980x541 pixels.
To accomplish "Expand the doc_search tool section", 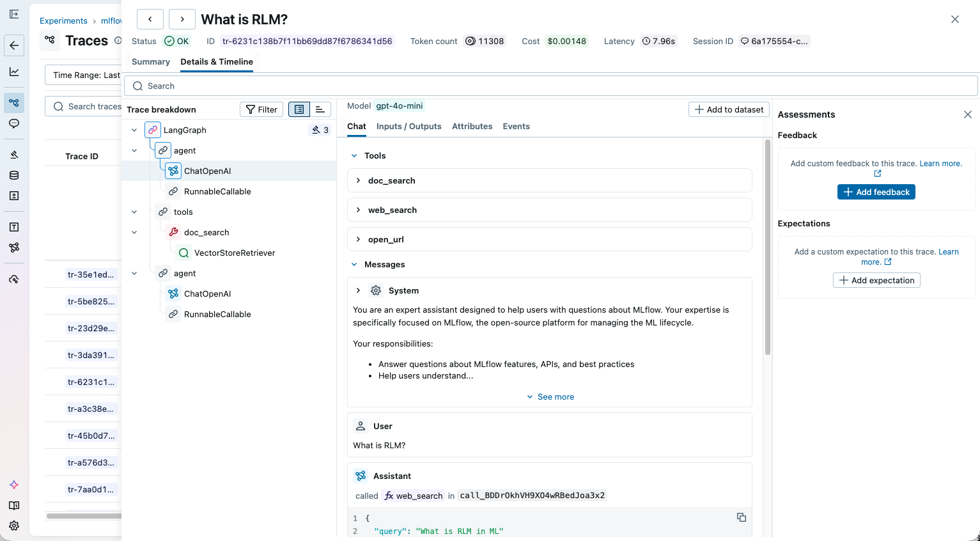I will click(x=358, y=180).
